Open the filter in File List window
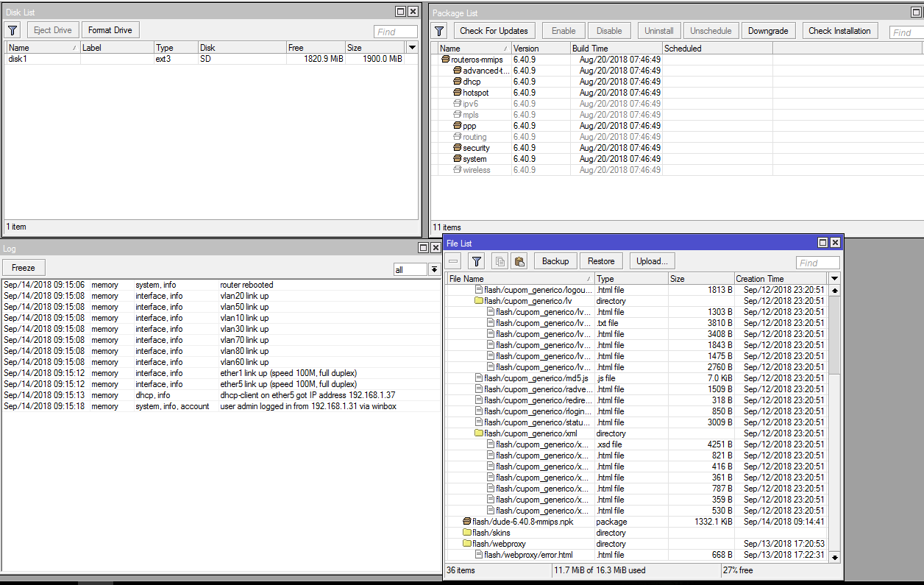Screen dimensions: 924x585 (477, 261)
